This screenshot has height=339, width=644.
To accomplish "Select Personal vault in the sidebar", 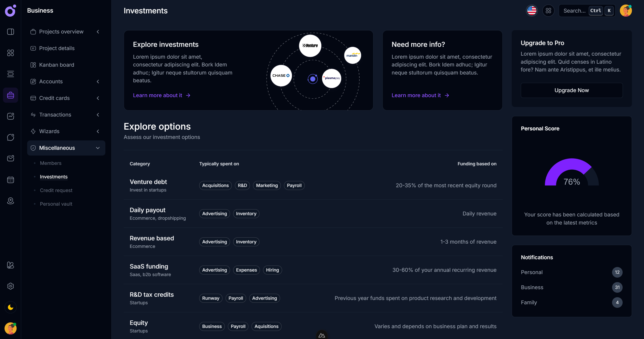I will (x=56, y=204).
